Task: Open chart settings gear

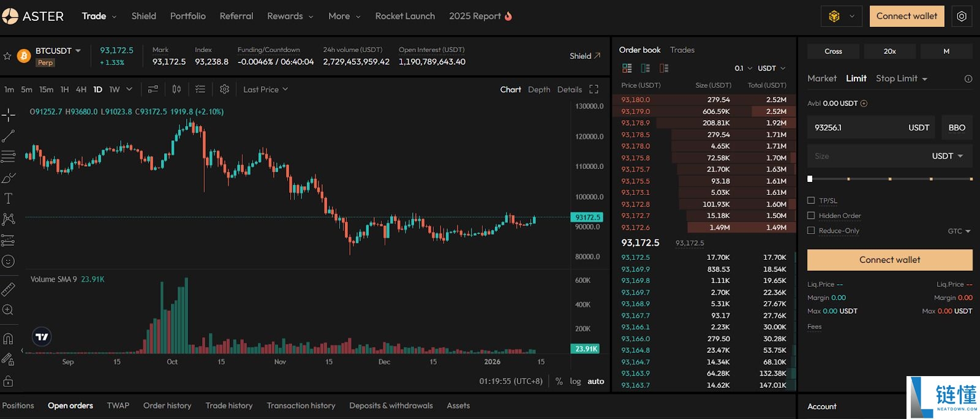Action: pyautogui.click(x=225, y=89)
